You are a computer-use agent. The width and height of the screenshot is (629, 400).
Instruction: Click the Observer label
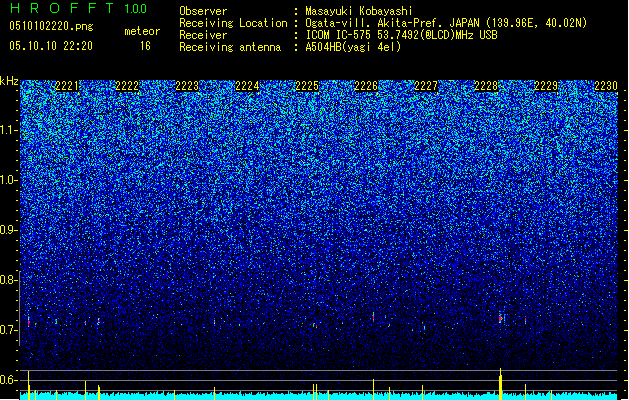pyautogui.click(x=203, y=11)
